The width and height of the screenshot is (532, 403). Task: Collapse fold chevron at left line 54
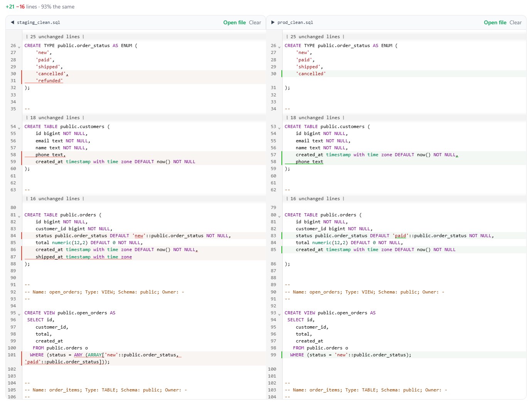19,128
